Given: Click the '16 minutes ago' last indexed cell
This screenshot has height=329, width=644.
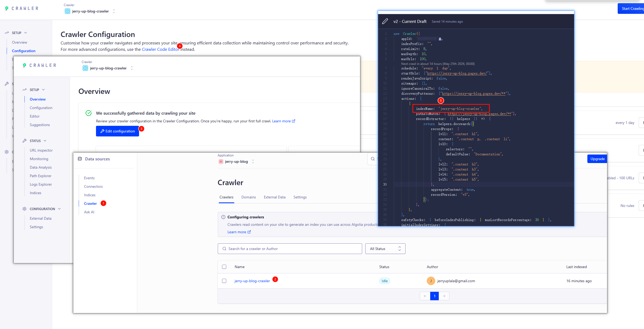Looking at the screenshot, I should pyautogui.click(x=579, y=281).
